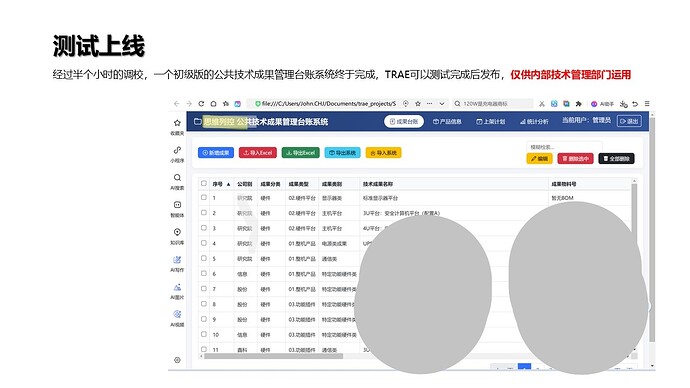Image resolution: width=690 pixels, height=388 pixels.
Task: Open AI写作 in the browser sidebar
Action: (177, 264)
